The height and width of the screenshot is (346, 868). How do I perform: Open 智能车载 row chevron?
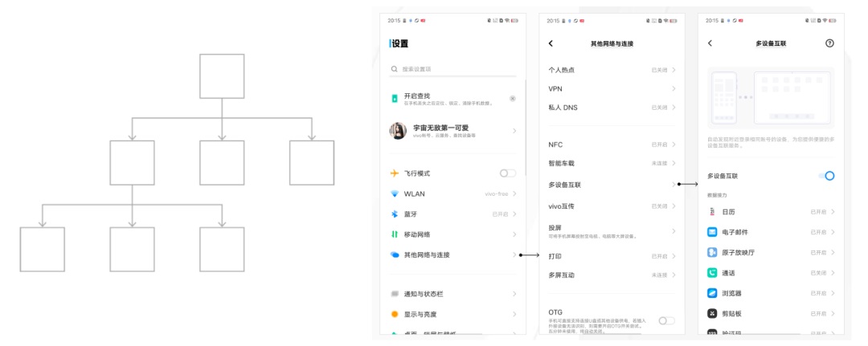click(674, 163)
